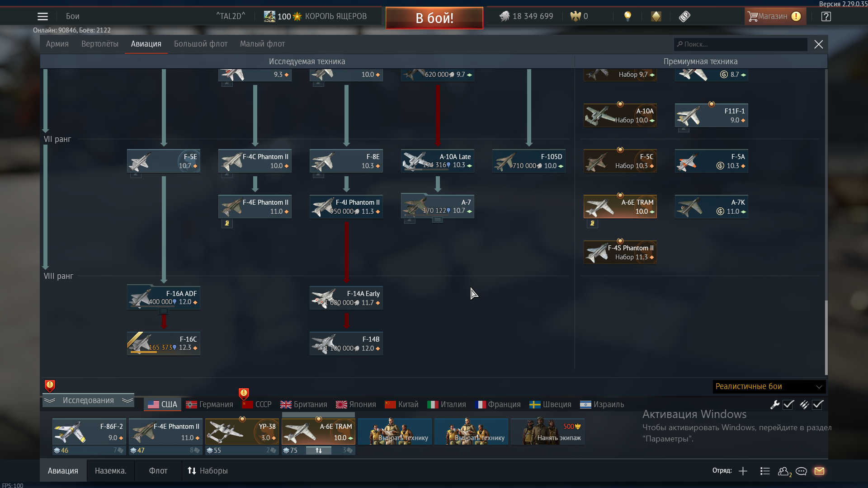This screenshot has height=488, width=868.
Task: Collapse the Исследования panel left chevron
Action: (x=50, y=400)
